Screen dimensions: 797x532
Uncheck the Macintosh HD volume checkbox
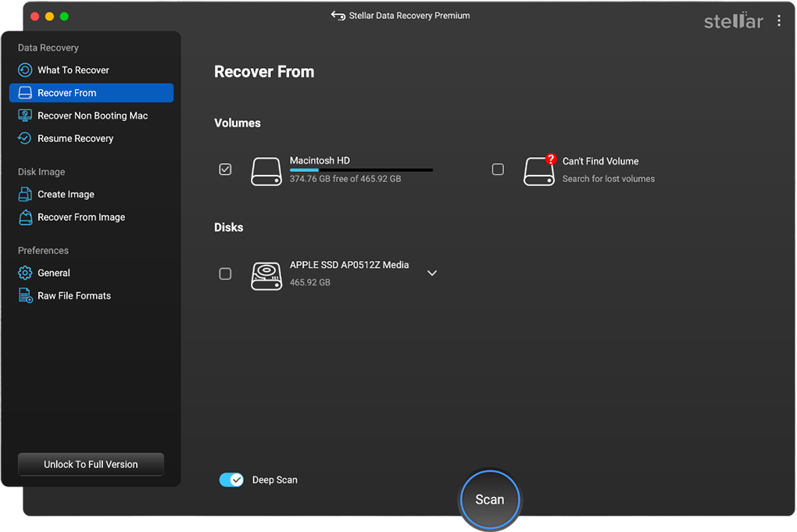click(225, 170)
